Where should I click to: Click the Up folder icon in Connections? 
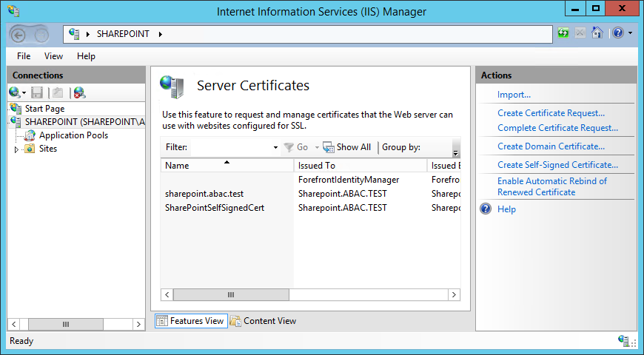[58, 92]
